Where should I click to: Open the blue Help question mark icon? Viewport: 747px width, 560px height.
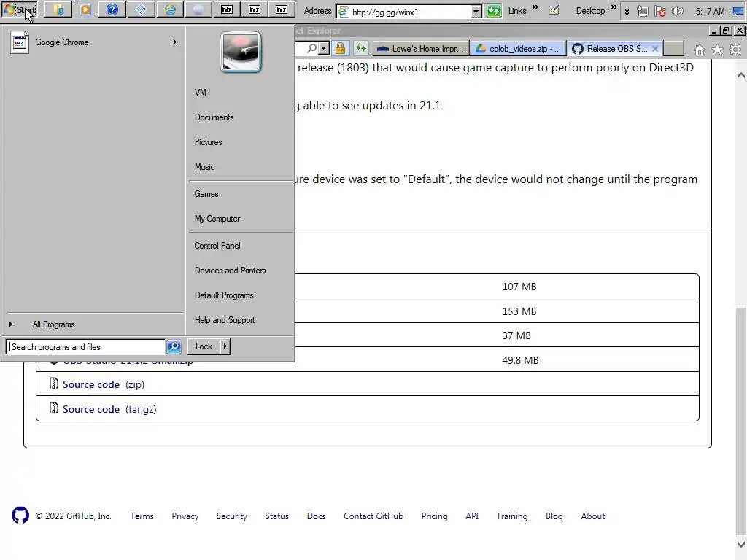click(112, 9)
